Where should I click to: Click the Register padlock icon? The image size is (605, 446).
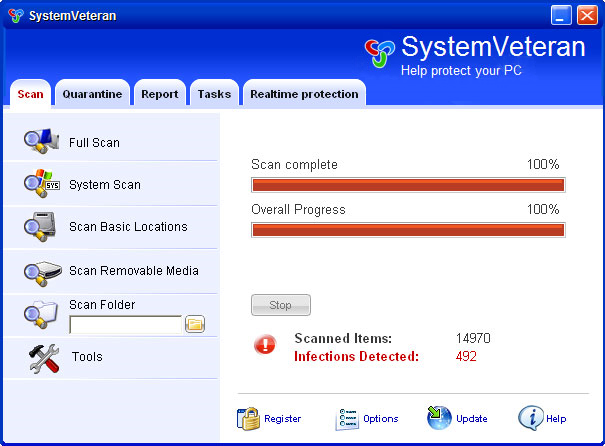tap(248, 419)
